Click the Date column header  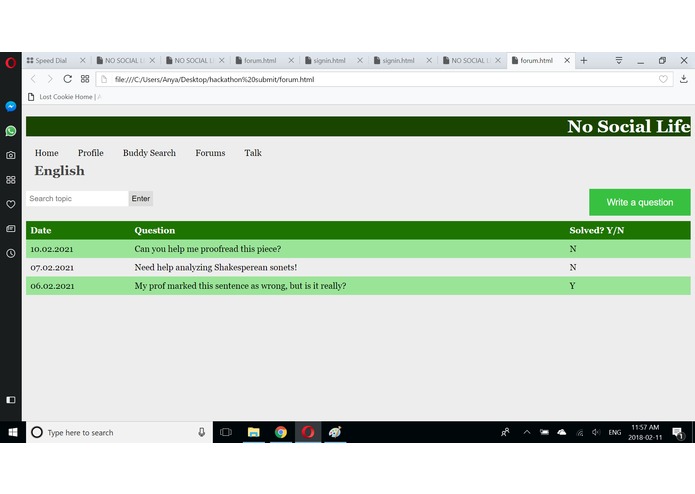pos(41,230)
